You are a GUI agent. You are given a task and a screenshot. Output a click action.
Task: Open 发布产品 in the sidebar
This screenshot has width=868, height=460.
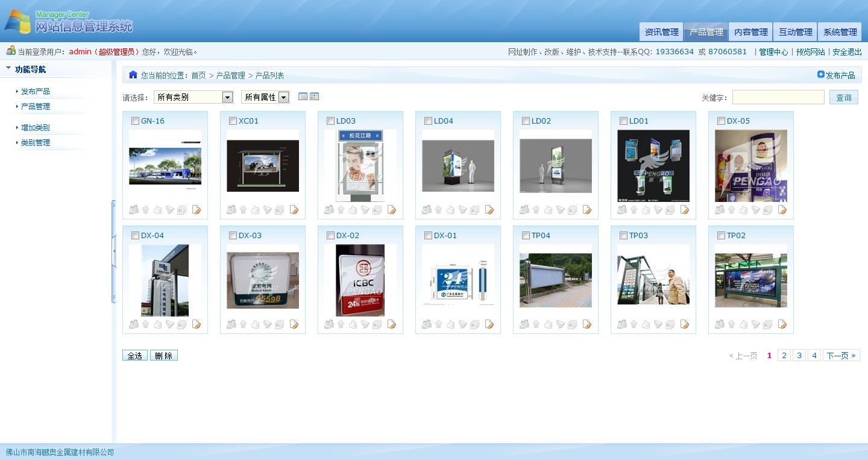pos(36,92)
